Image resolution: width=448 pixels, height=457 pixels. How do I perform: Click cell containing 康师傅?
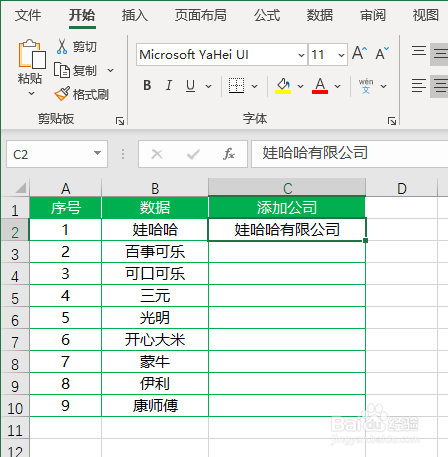[155, 406]
